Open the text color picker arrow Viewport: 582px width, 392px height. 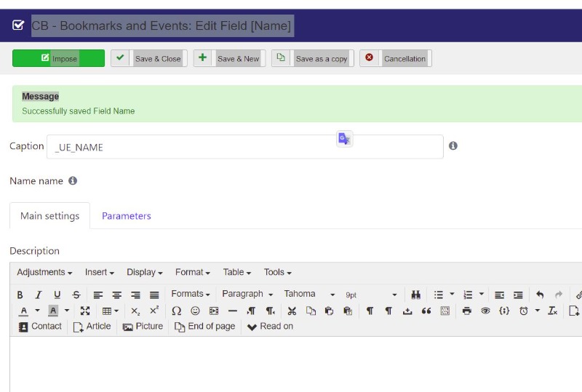click(x=37, y=311)
